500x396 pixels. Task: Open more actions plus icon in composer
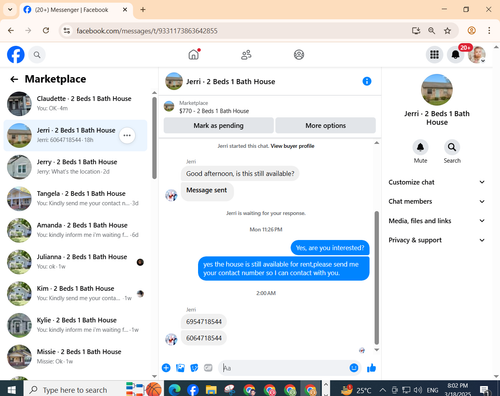[x=166, y=368]
